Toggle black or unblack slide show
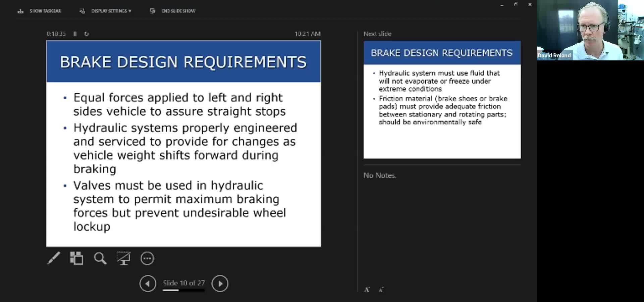Image resolution: width=644 pixels, height=302 pixels. [x=123, y=258]
